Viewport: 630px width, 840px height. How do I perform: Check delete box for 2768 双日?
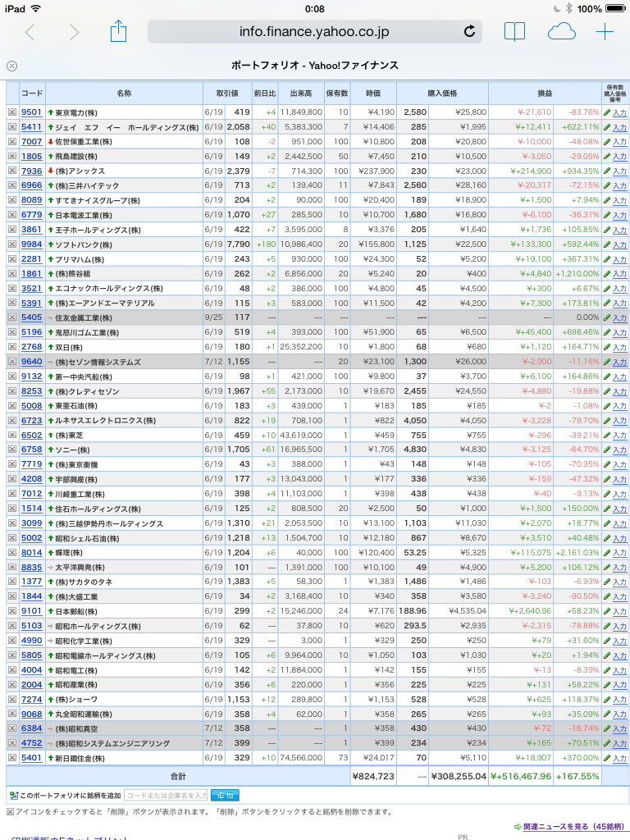tap(11, 347)
